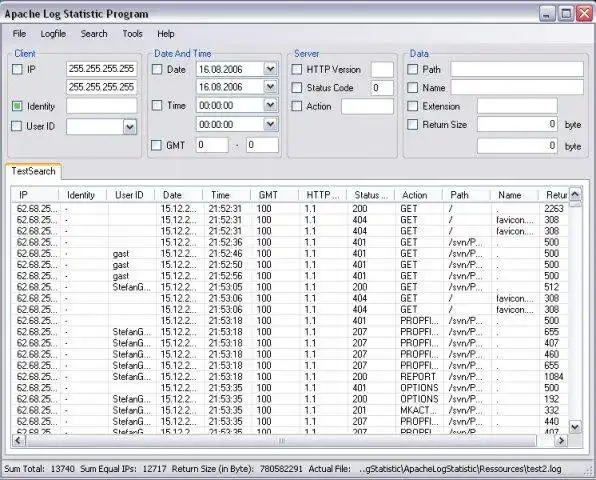Open the Help menu

click(166, 34)
